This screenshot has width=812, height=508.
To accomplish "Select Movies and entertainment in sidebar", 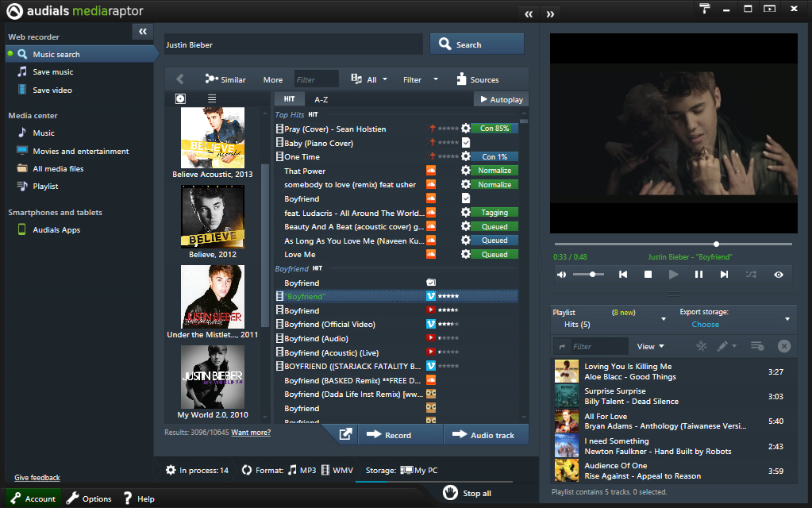I will 80,151.
